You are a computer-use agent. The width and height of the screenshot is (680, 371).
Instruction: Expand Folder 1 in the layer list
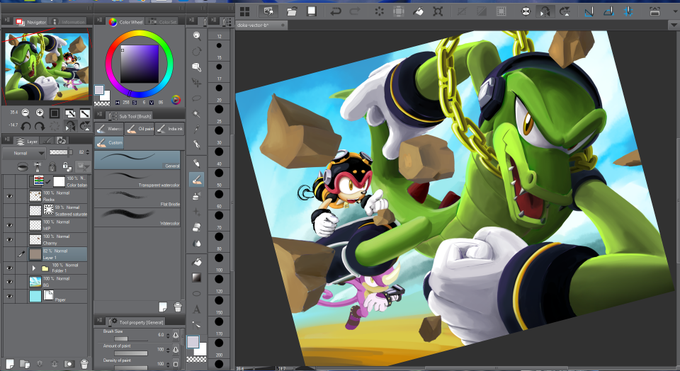[33, 269]
